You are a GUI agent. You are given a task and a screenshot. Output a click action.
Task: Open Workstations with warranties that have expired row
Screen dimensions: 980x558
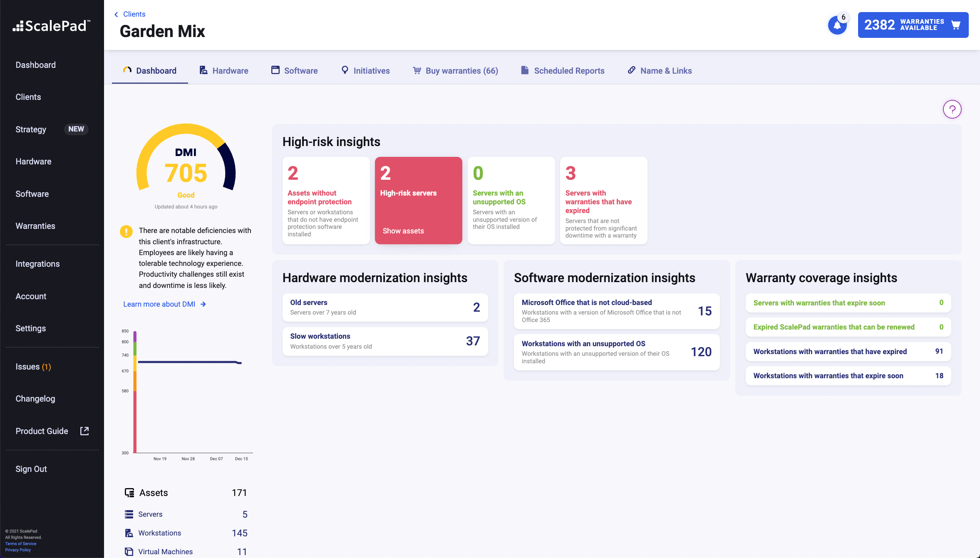(848, 352)
